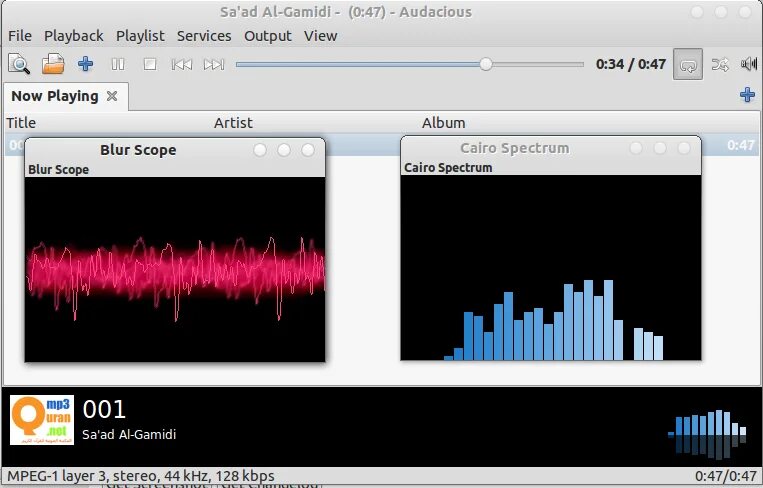
Task: Open the search library tool
Action: 19,64
